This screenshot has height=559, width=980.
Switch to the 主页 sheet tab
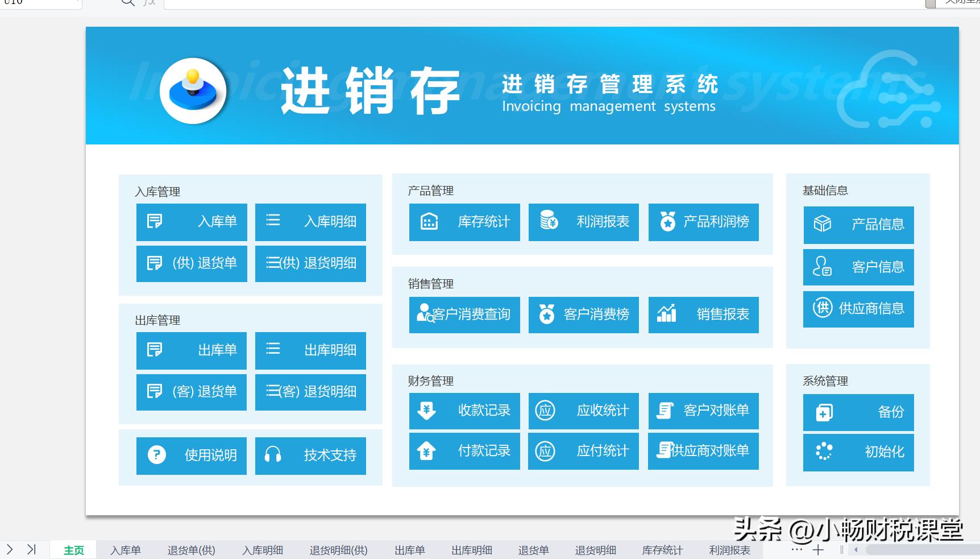pyautogui.click(x=73, y=550)
